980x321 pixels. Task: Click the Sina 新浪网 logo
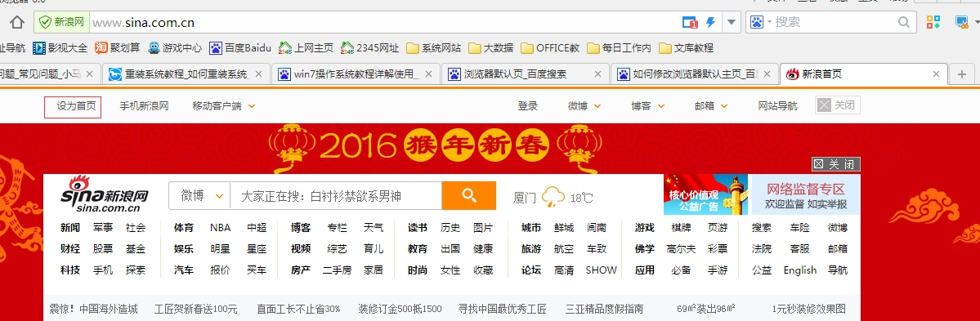point(105,195)
